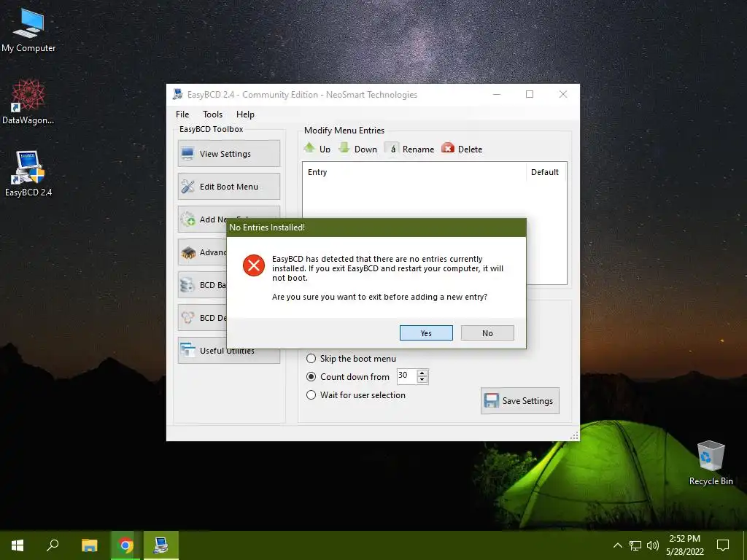Screen dimensions: 747x560
Task: Click the Save Settings button
Action: coord(519,400)
